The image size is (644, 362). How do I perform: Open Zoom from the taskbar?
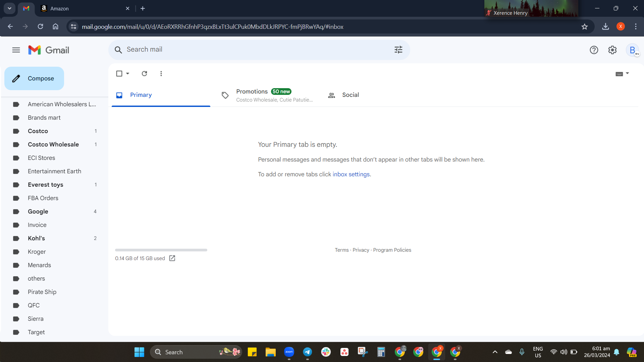(289, 352)
